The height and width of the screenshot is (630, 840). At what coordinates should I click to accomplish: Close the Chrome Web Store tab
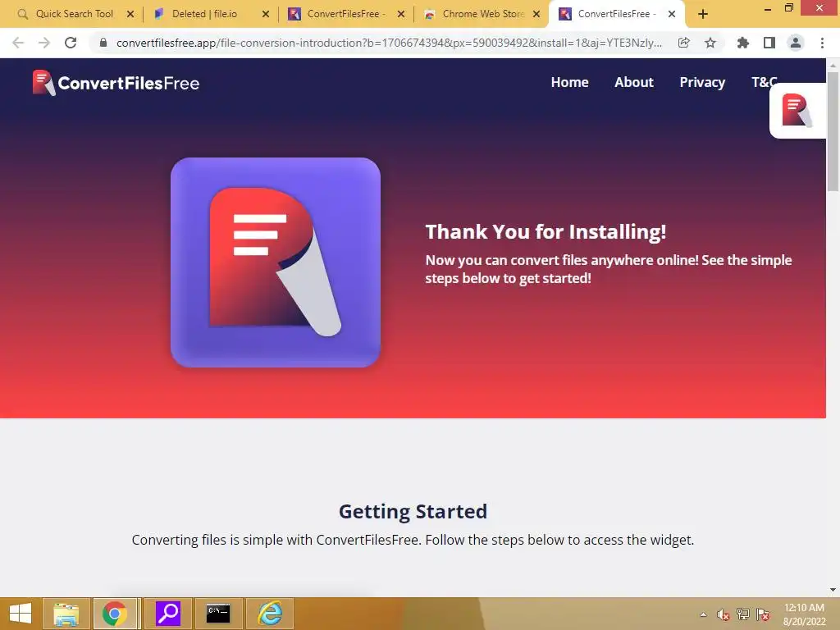[x=536, y=15]
